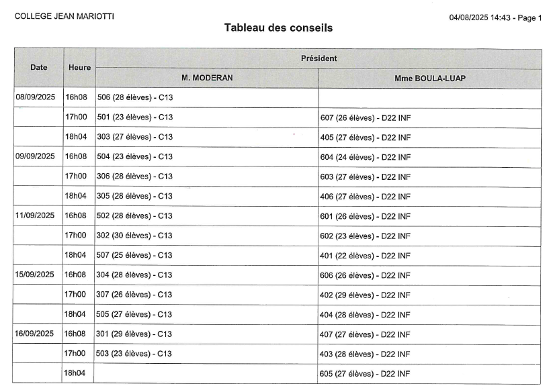Select the 11/09/2025 date cell

(36, 215)
